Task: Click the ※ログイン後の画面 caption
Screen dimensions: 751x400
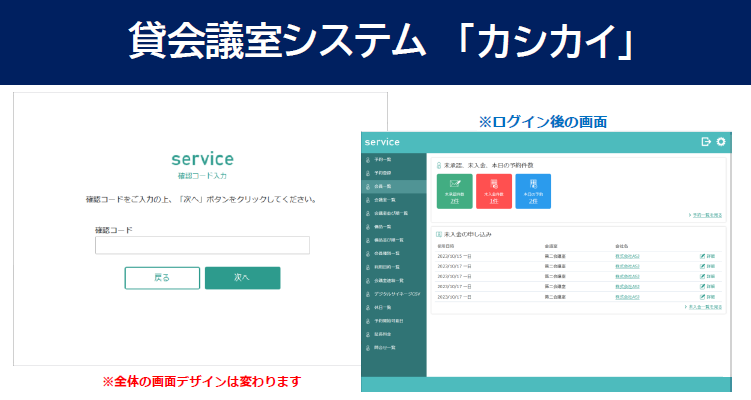Action: click(x=543, y=122)
